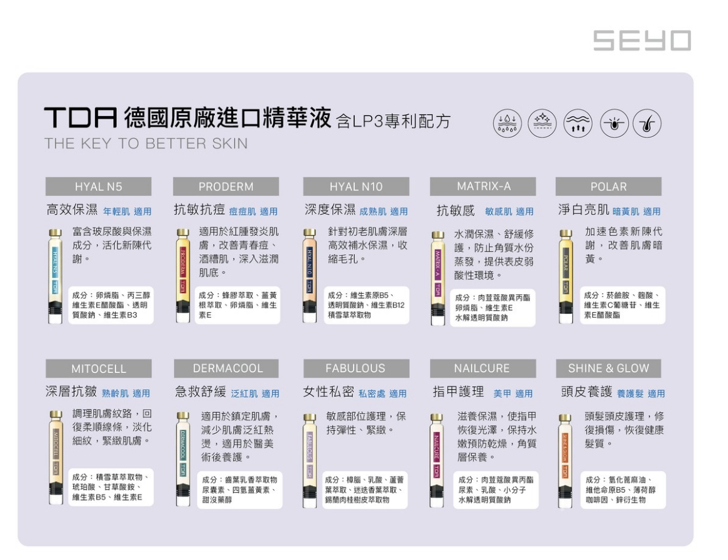728x560 pixels.
Task: Click the blue '年輕肌 適用' tag
Action: [128, 212]
